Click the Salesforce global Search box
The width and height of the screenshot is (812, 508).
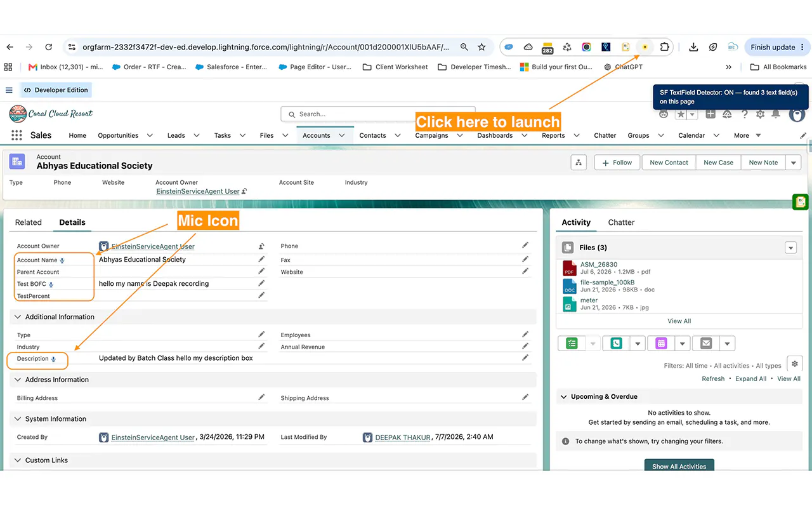click(378, 114)
